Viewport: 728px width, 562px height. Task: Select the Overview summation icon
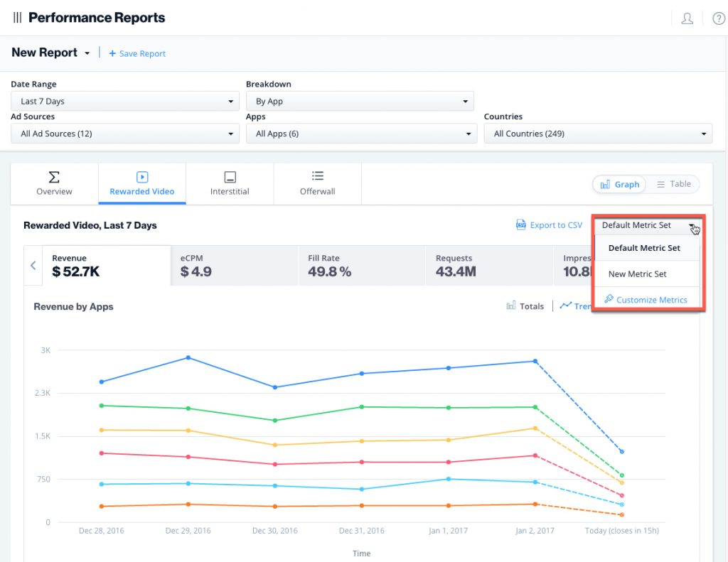54,176
